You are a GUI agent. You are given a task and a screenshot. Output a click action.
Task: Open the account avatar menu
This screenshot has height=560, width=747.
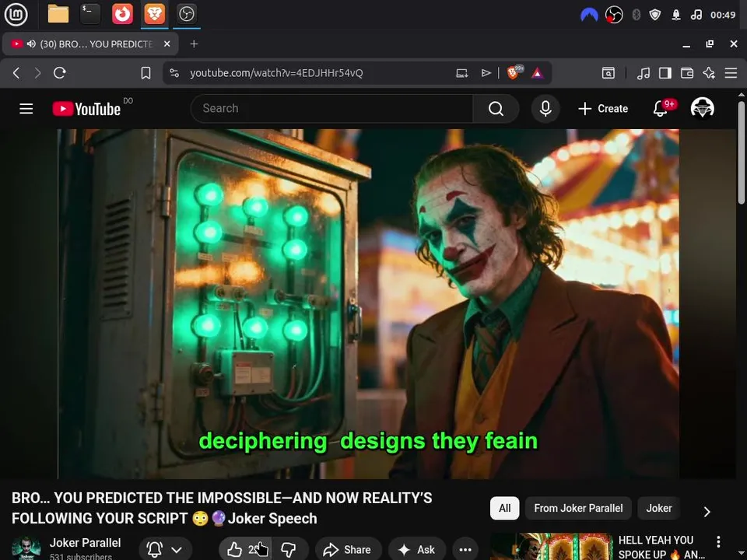point(702,108)
